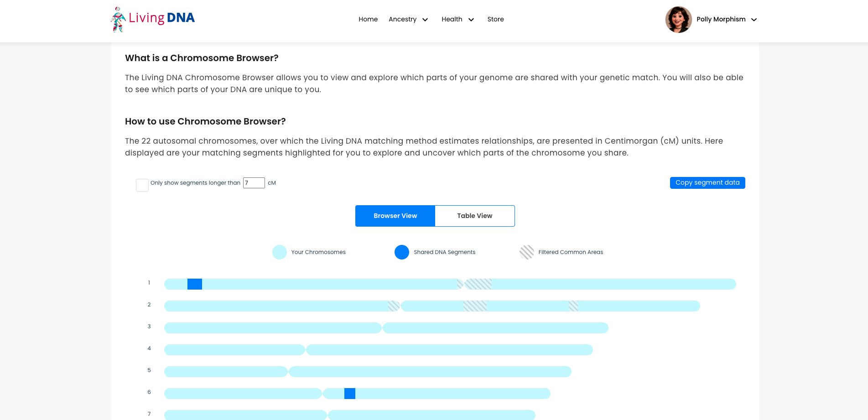Click the chromosome 3 bar

(x=386, y=328)
